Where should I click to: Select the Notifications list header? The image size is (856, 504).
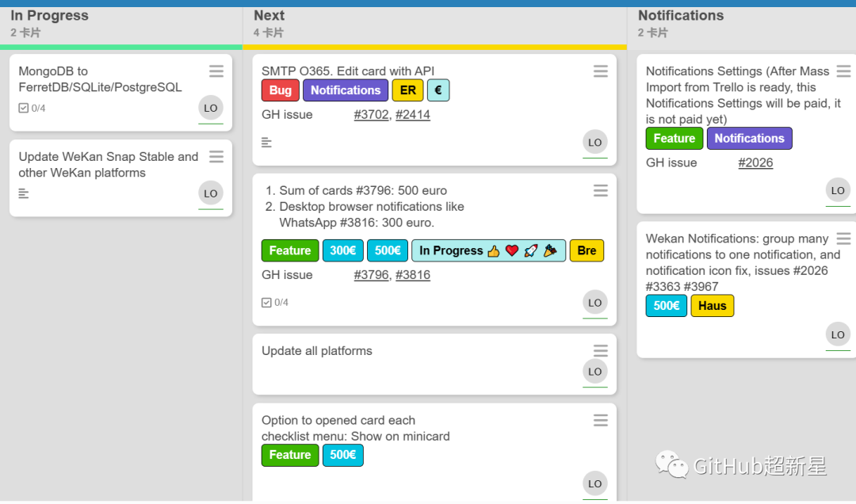(681, 15)
